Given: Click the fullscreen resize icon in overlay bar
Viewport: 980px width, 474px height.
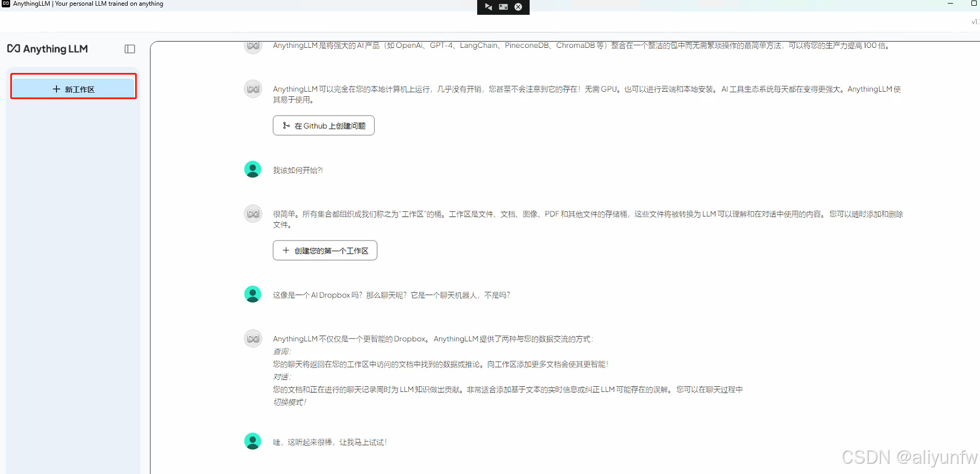Looking at the screenshot, I should coord(503,7).
